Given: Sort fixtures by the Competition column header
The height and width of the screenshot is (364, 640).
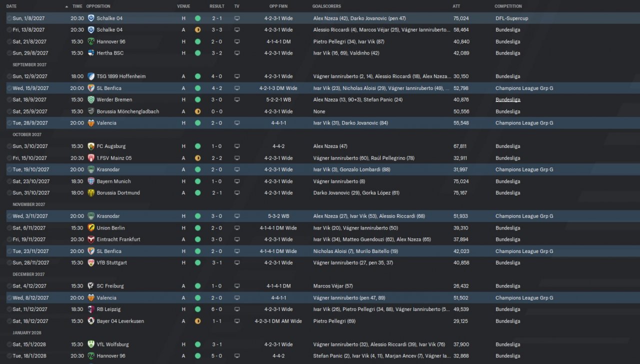Looking at the screenshot, I should click(508, 6).
